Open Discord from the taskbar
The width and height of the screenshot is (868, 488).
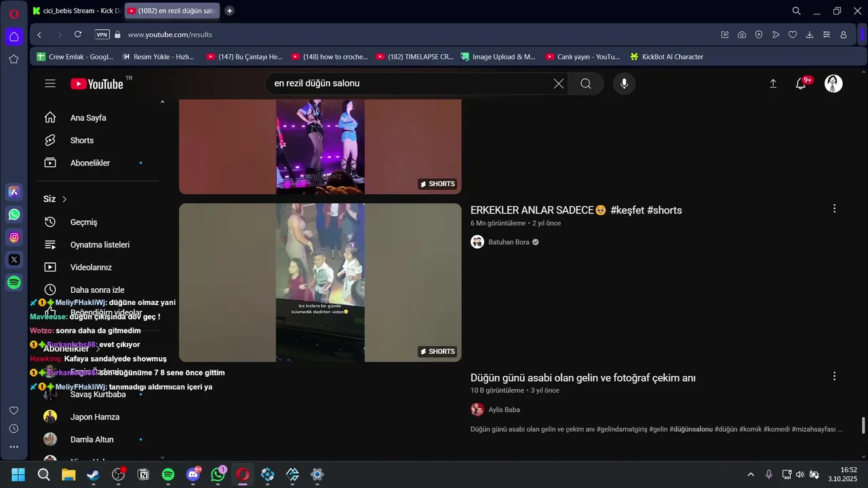[193, 474]
